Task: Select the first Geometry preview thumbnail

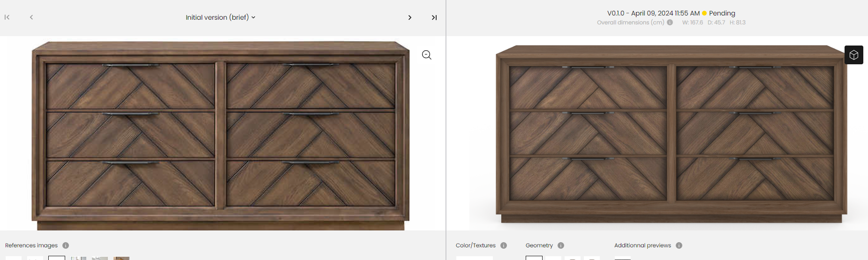Action: tap(534, 258)
